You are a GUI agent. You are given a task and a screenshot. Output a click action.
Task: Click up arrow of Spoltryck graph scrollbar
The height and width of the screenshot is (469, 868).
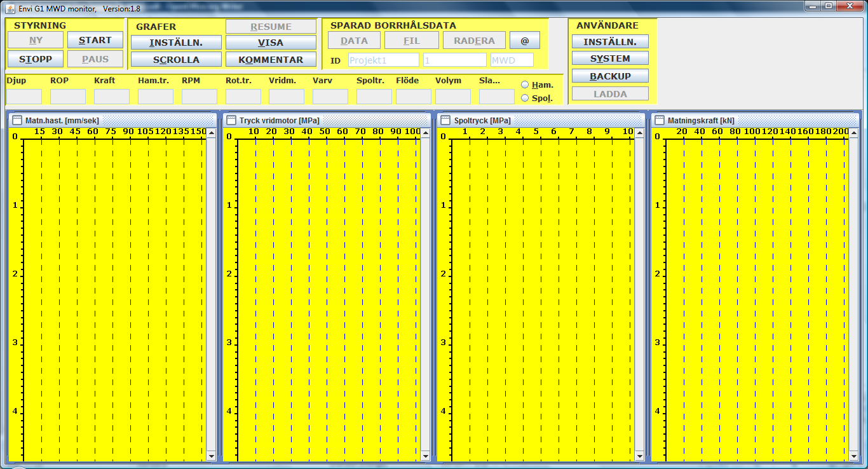point(640,133)
